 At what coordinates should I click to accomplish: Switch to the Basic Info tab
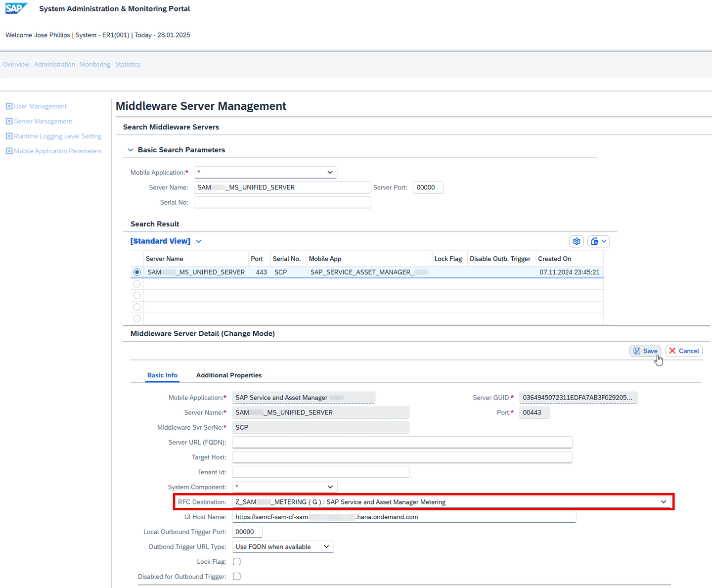click(162, 375)
